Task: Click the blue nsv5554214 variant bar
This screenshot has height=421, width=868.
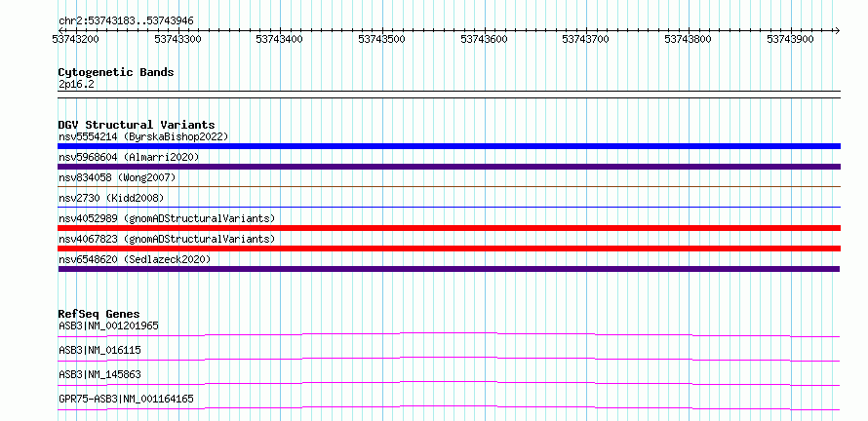Action: pos(449,146)
